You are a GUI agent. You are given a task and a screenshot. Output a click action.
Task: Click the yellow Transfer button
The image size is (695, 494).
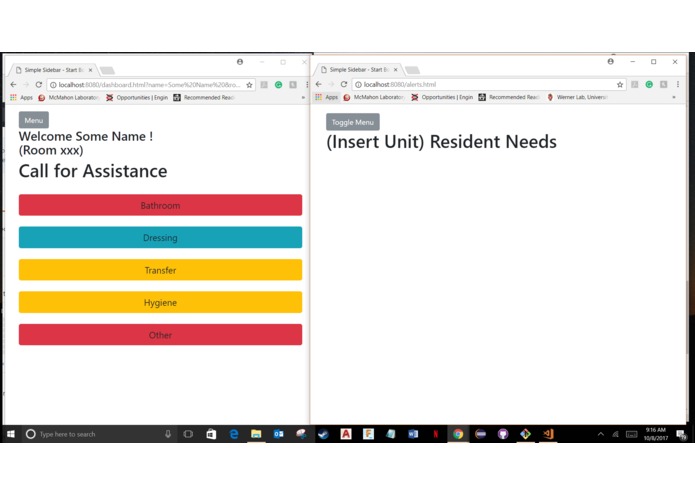[160, 270]
